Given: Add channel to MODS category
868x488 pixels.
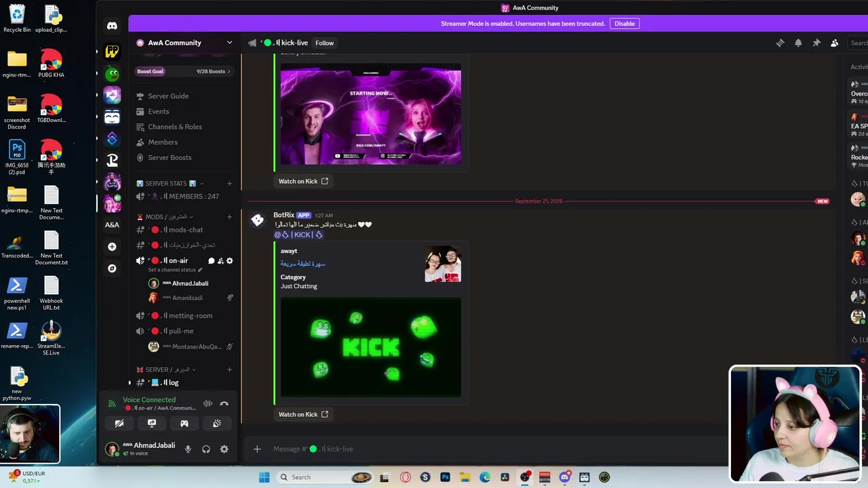Looking at the screenshot, I should tap(229, 217).
